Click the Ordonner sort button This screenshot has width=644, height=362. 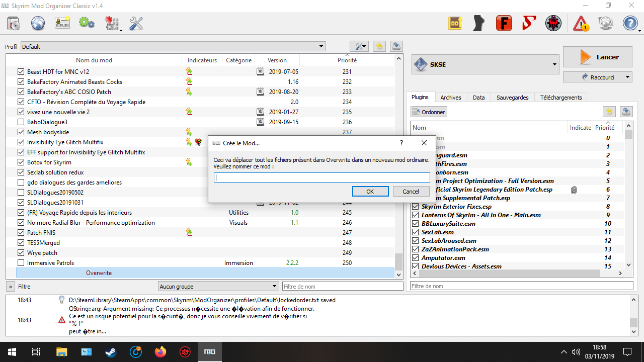click(429, 112)
